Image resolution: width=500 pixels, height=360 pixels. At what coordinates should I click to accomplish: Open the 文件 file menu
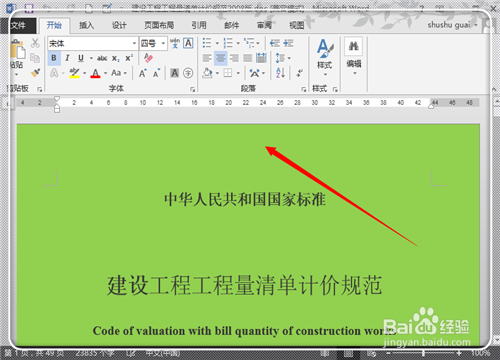[x=19, y=25]
